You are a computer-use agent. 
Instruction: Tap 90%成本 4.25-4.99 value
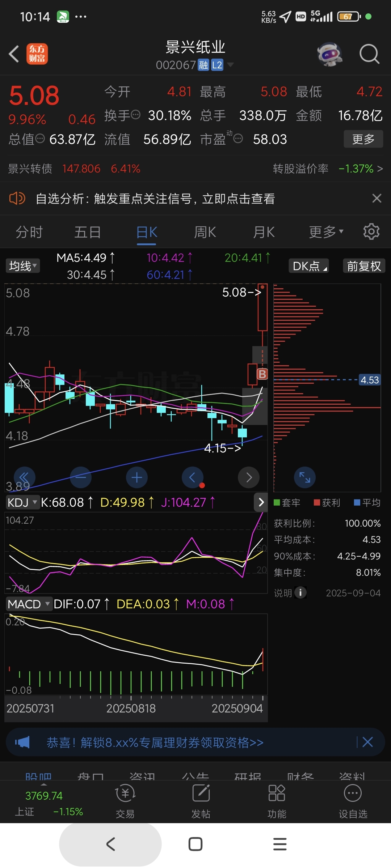[x=359, y=556]
